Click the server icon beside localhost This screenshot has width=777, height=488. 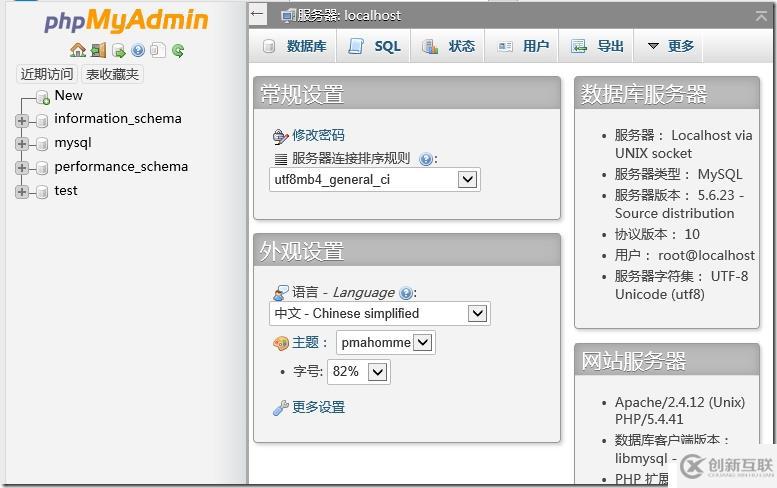coord(287,16)
